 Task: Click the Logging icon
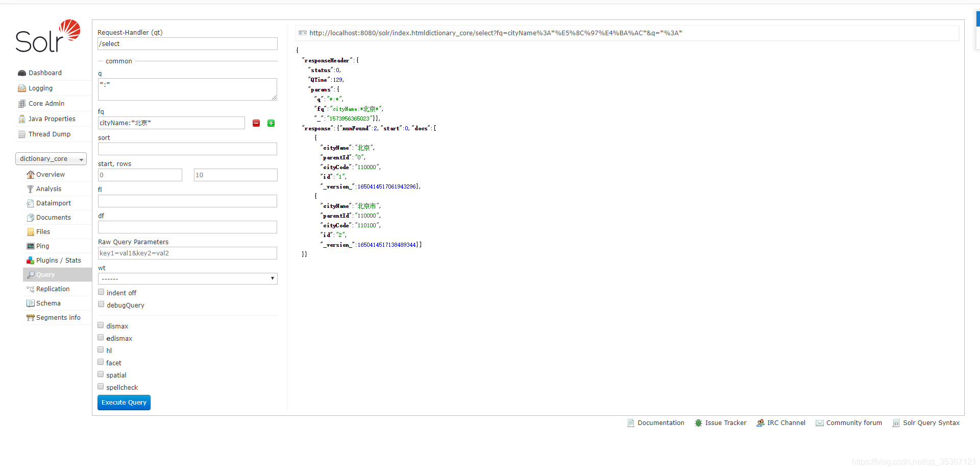click(22, 88)
